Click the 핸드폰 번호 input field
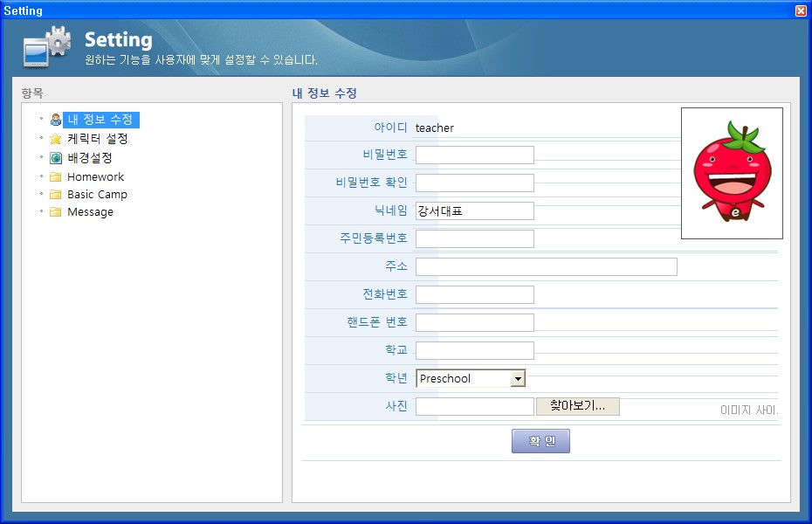The height and width of the screenshot is (524, 812). pos(474,322)
